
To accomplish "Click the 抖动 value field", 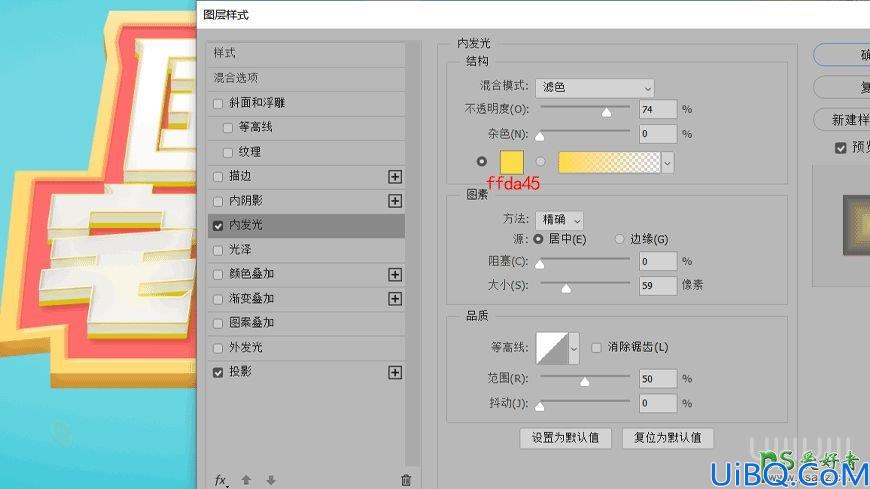I will (x=658, y=404).
